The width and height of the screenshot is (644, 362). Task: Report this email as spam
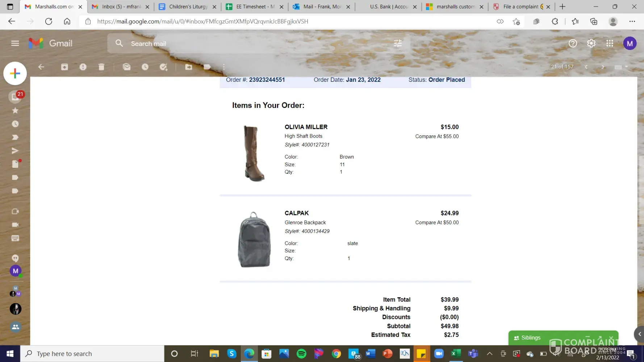tap(83, 67)
